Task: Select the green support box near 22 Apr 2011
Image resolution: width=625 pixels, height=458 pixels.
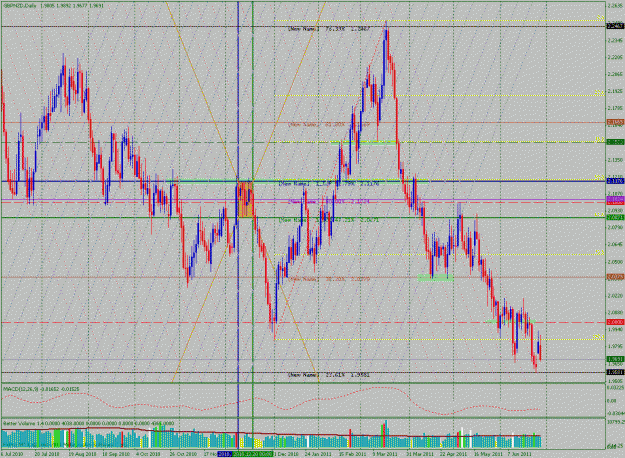Action: click(x=436, y=278)
